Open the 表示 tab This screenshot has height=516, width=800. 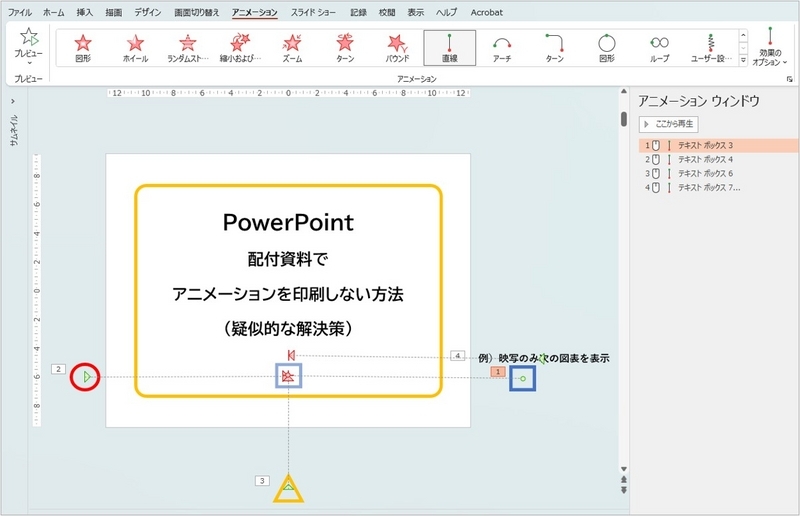415,12
